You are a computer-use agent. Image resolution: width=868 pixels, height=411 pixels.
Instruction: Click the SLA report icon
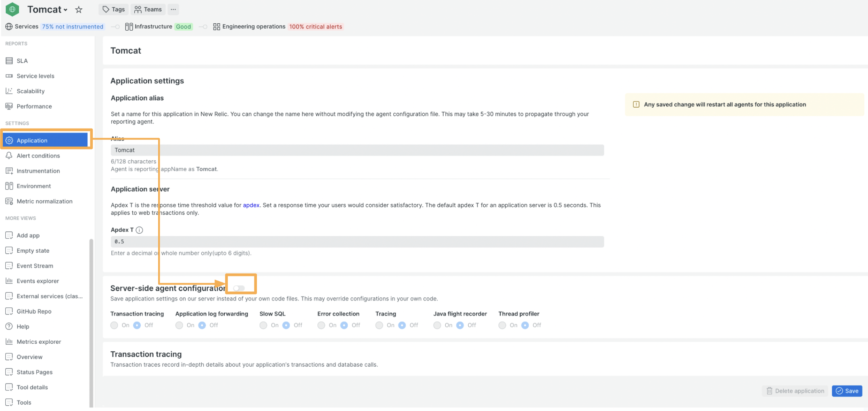click(x=9, y=61)
